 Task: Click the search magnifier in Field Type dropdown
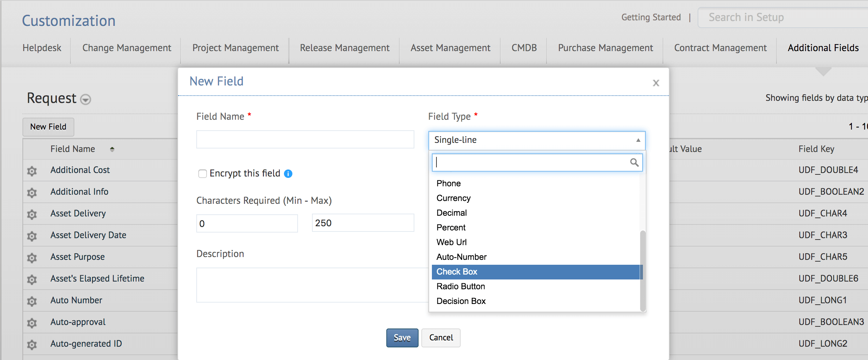coord(634,162)
